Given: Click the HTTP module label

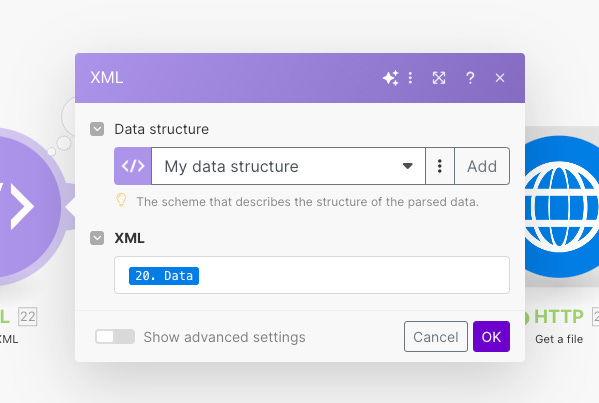Looking at the screenshot, I should pos(559,317).
